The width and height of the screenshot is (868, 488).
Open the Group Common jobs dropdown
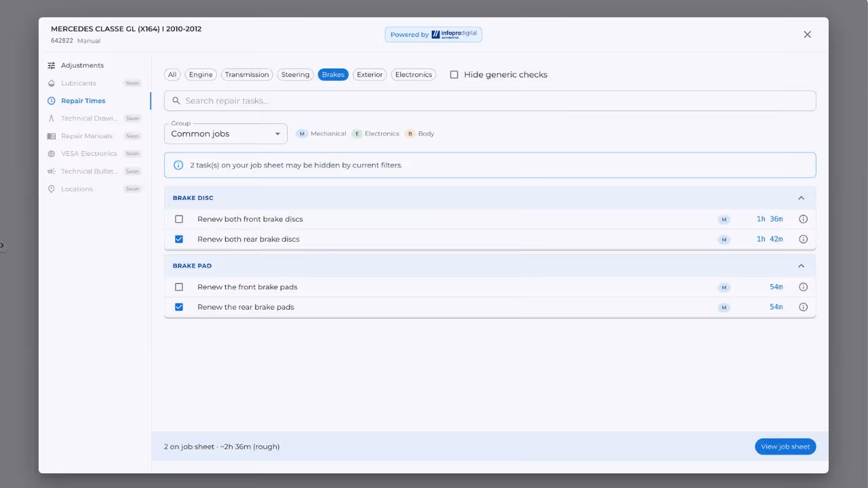click(x=226, y=134)
